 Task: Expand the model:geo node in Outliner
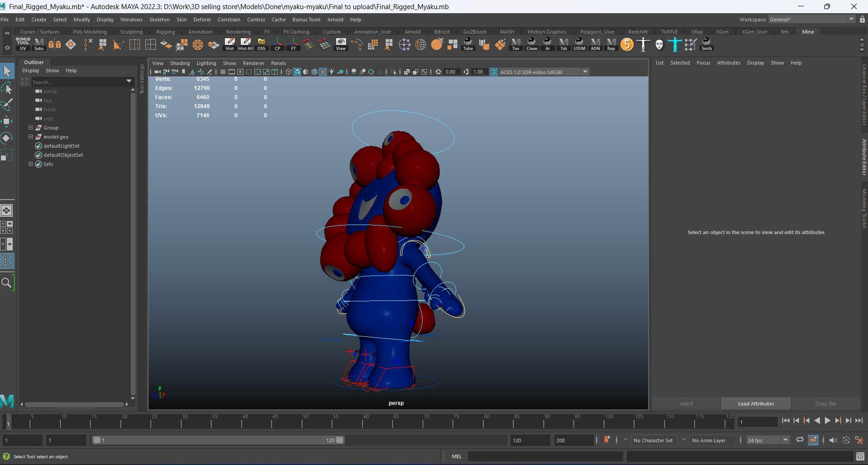[30, 137]
